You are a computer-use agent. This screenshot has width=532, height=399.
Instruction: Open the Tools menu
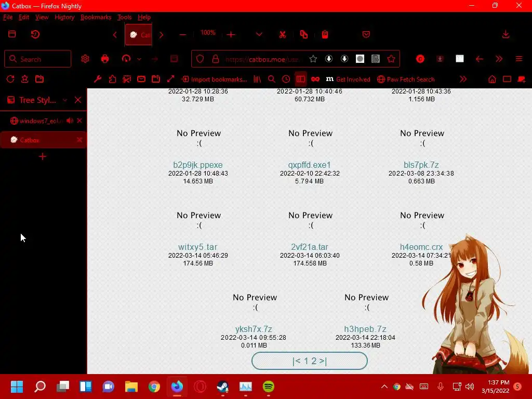click(x=124, y=17)
